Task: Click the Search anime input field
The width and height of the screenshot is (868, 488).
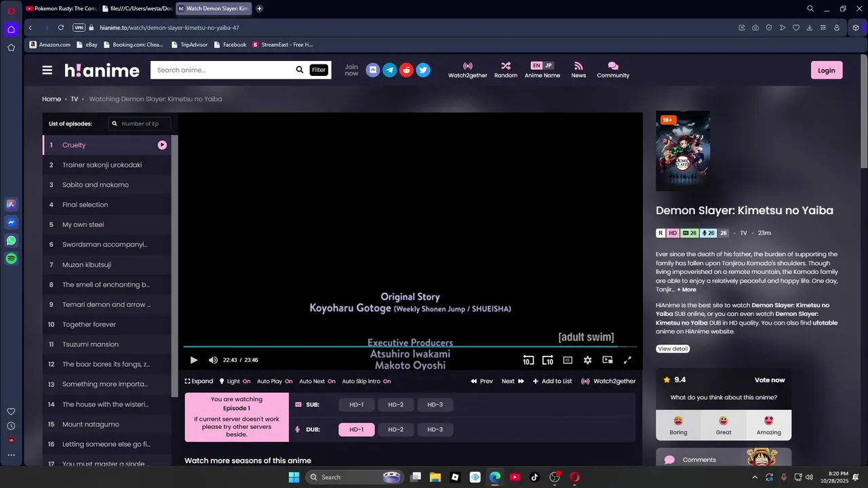Action: 224,70
